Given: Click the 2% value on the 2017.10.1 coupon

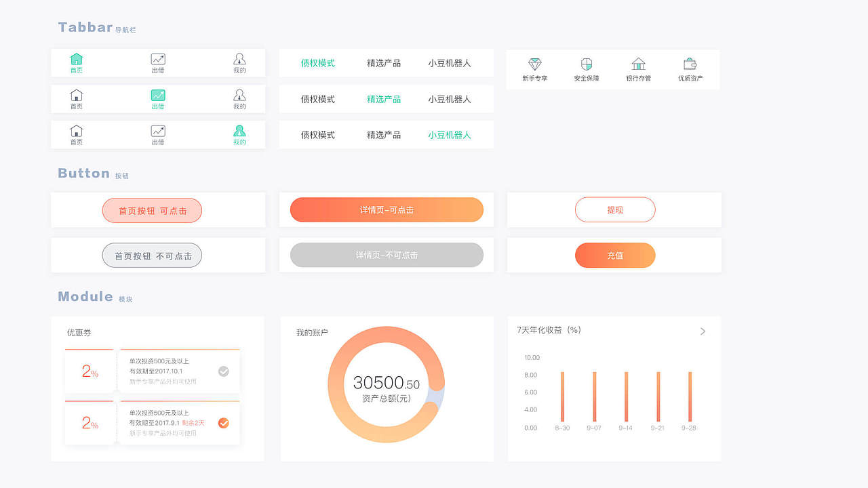Looking at the screenshot, I should point(90,371).
